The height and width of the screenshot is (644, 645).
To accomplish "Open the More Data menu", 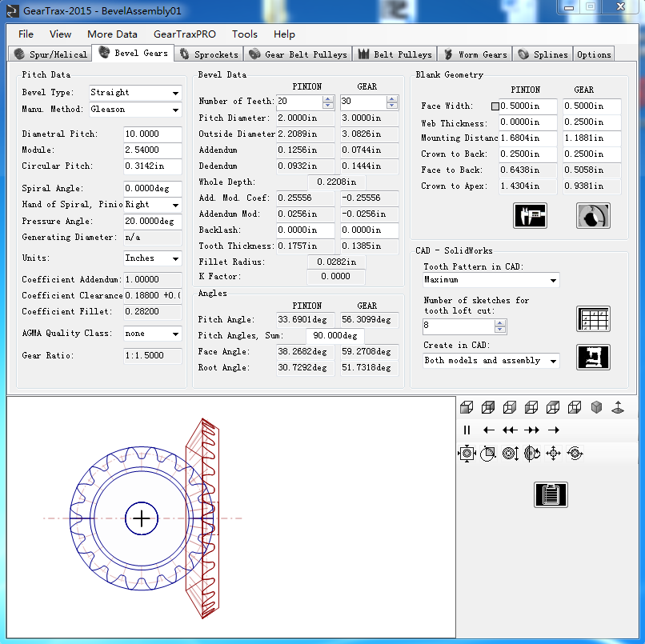I will [x=112, y=34].
